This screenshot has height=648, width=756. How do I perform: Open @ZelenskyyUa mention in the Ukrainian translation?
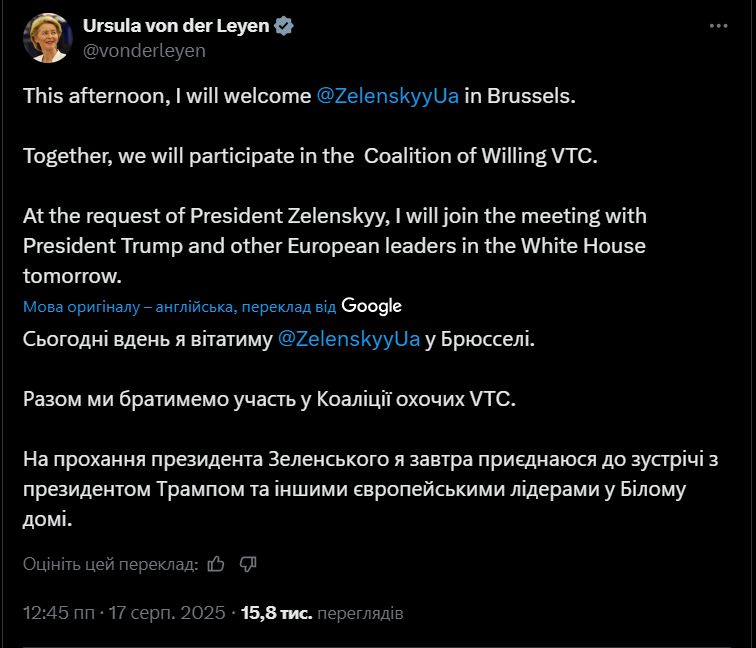pos(348,339)
